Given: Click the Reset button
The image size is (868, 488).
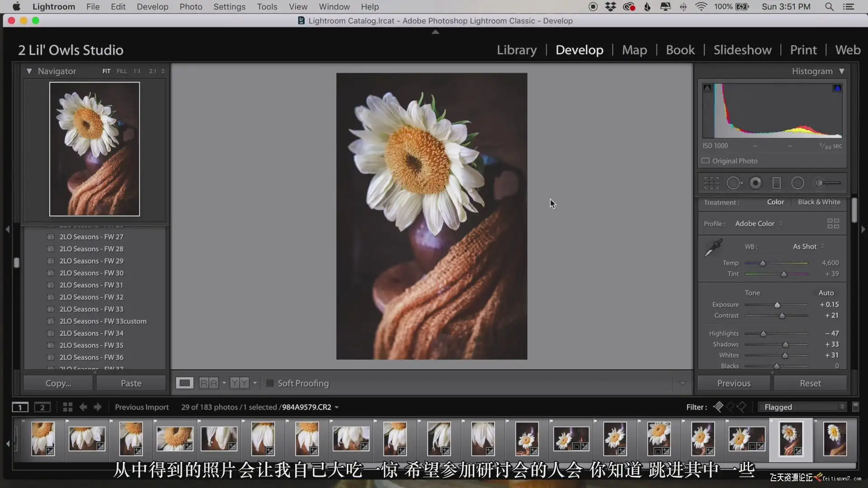Looking at the screenshot, I should coord(810,383).
